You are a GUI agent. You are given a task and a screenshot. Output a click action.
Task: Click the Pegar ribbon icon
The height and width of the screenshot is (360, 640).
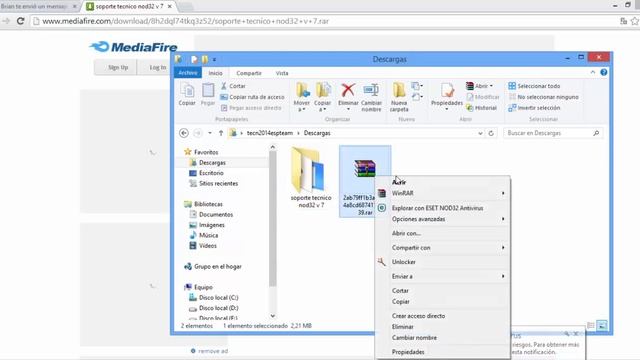tap(208, 95)
